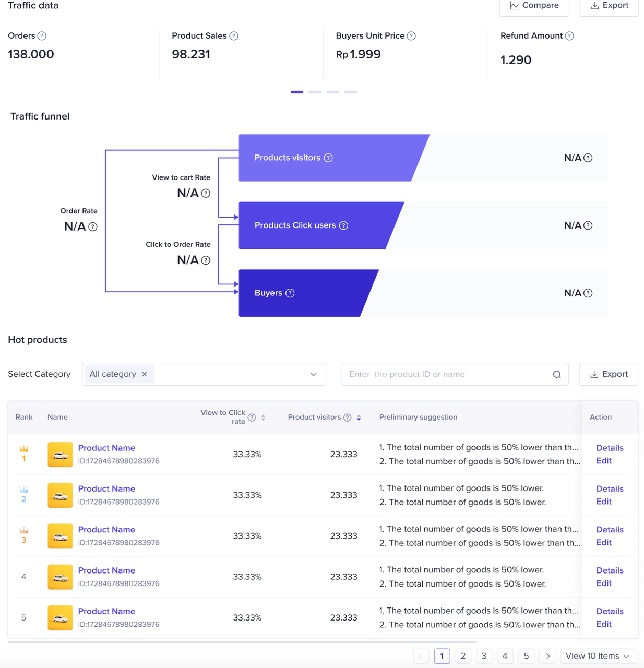Open Details for the rank 1 product
644x668 pixels.
(x=610, y=448)
